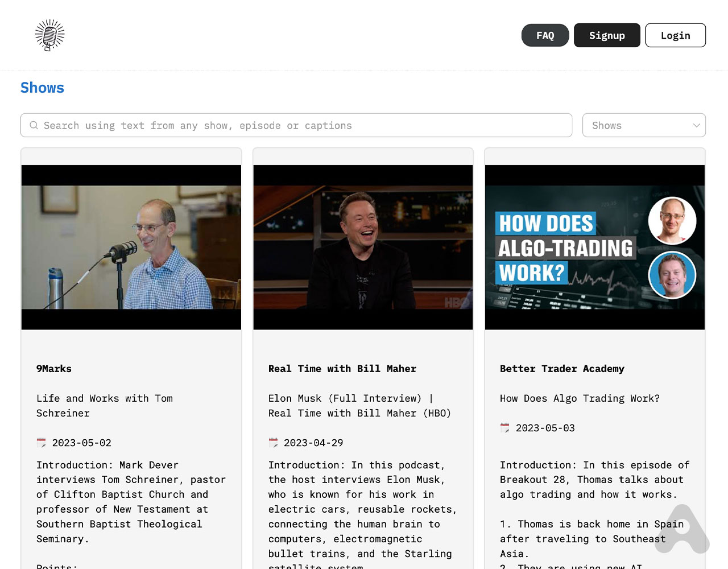Click the Login button
The image size is (728, 569).
point(675,35)
